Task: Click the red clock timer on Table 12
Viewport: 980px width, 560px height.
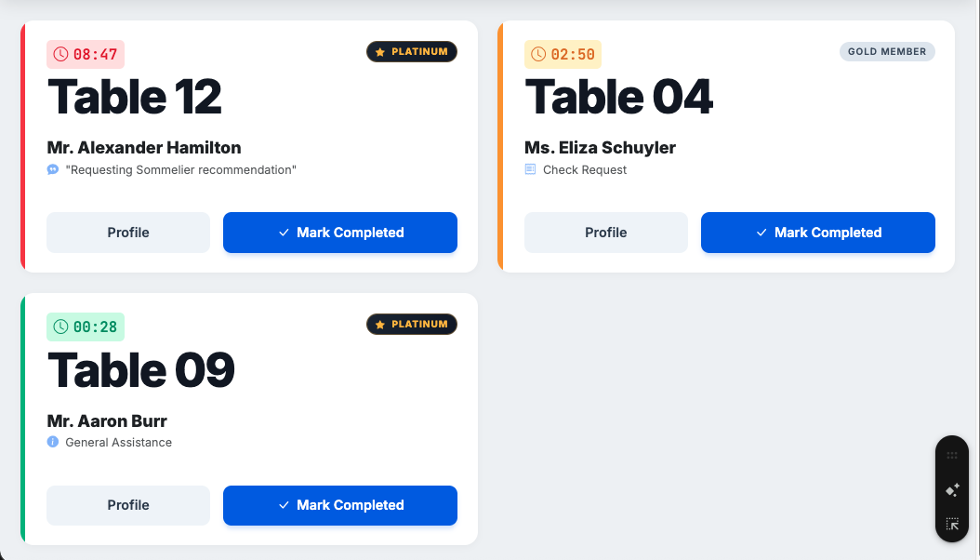Action: click(86, 54)
